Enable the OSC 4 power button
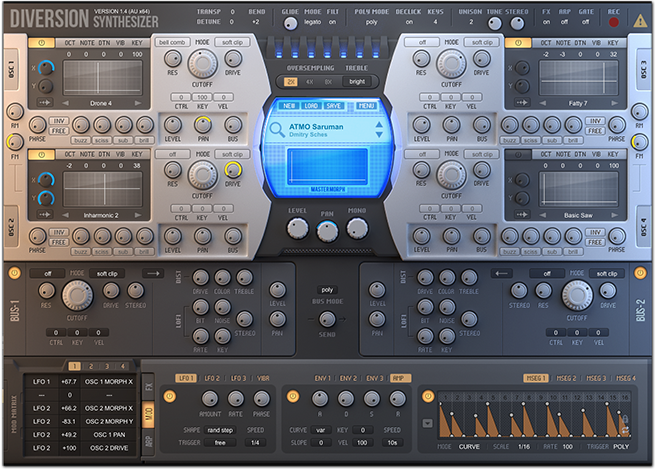 click(518, 155)
